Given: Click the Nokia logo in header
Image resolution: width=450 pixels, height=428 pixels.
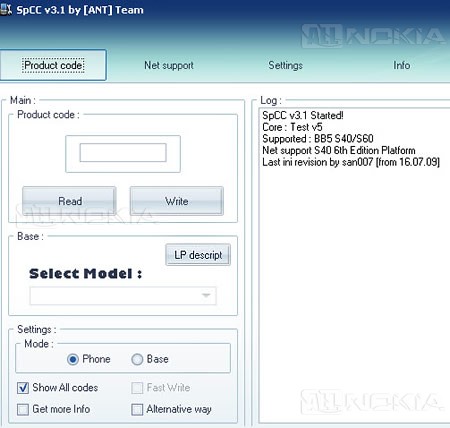Looking at the screenshot, I should click(373, 36).
